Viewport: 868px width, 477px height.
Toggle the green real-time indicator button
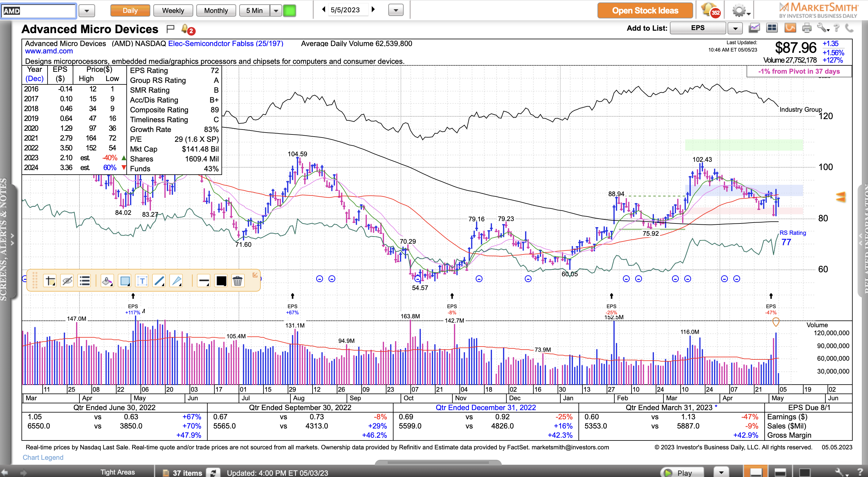(290, 10)
